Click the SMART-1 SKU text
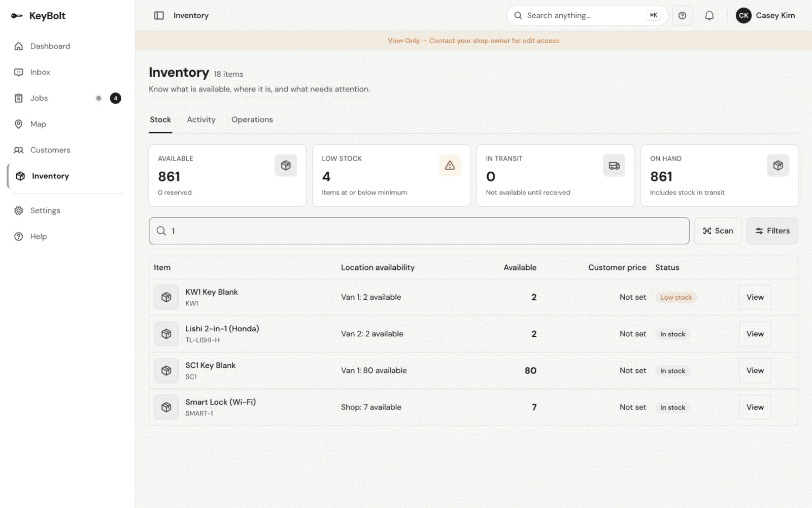 [x=199, y=413]
